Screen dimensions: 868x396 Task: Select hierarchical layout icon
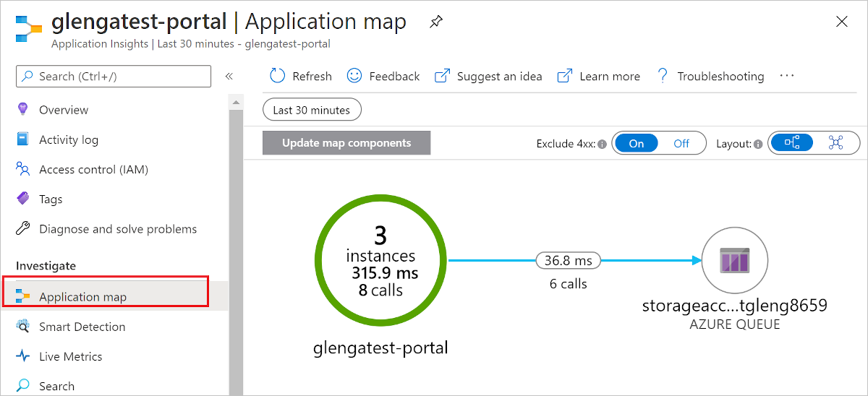(792, 143)
